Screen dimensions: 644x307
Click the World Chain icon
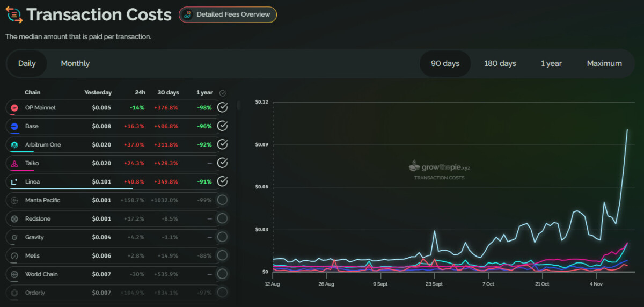[x=14, y=274]
